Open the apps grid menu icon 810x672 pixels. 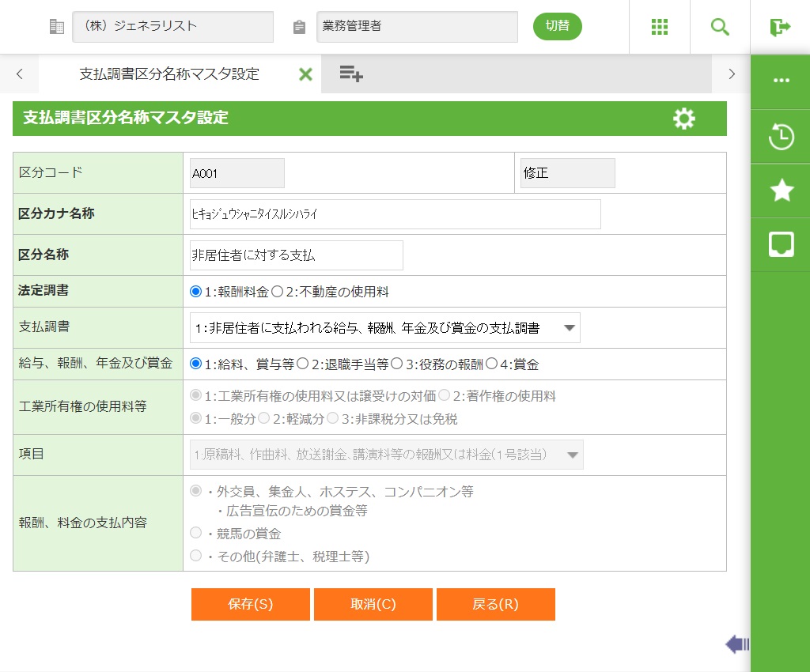coord(659,27)
